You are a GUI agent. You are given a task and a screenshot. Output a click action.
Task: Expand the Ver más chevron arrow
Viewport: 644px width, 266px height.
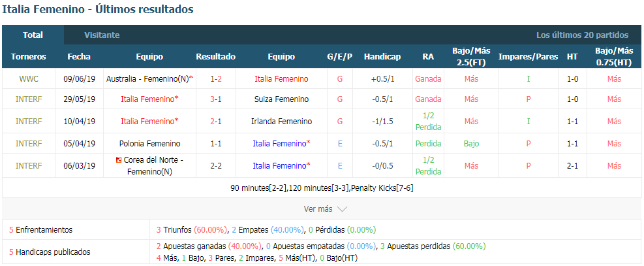(x=342, y=209)
